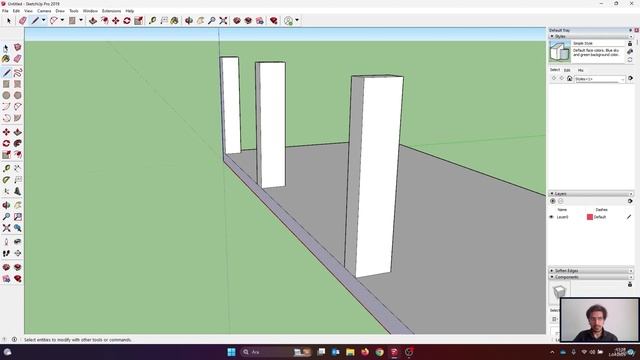Select the Circle tool in left toolbar
Image resolution: width=640 pixels, height=360 pixels.
6,95
